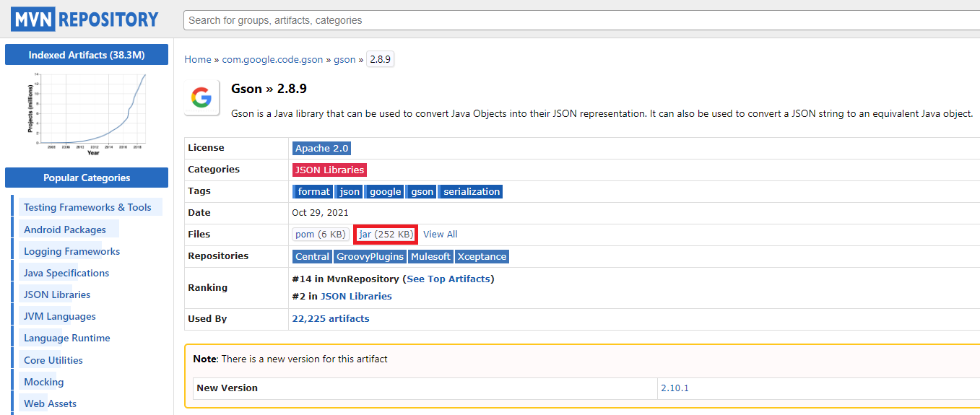Click the Gson » 2.8.9 heading
Viewport: 980px width, 415px height.
coord(269,89)
